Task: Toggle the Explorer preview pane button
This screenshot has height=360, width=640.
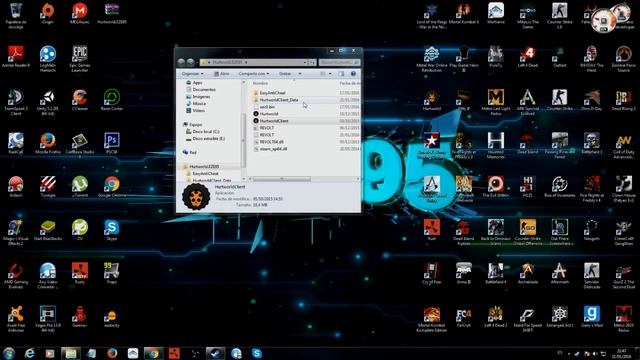Action: pos(341,73)
